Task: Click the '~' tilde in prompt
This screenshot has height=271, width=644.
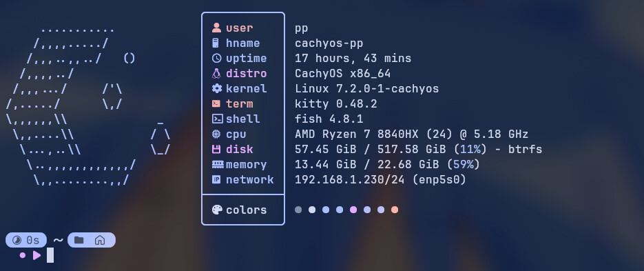Action: point(58,240)
